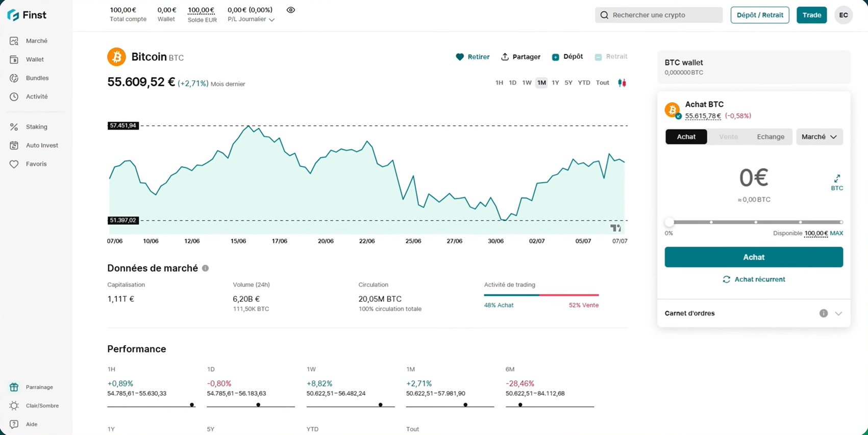Click the amount slider handle
Viewport: 868px width, 435px height.
[x=669, y=222]
